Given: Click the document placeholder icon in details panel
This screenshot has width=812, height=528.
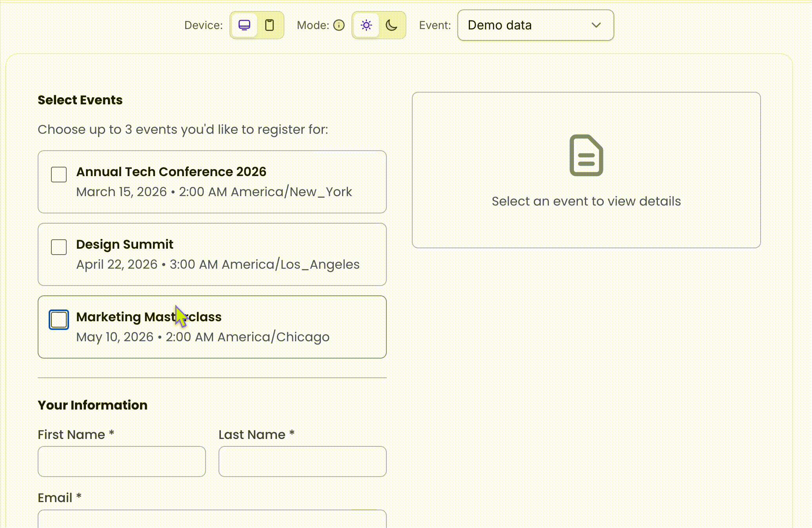Looking at the screenshot, I should (586, 155).
